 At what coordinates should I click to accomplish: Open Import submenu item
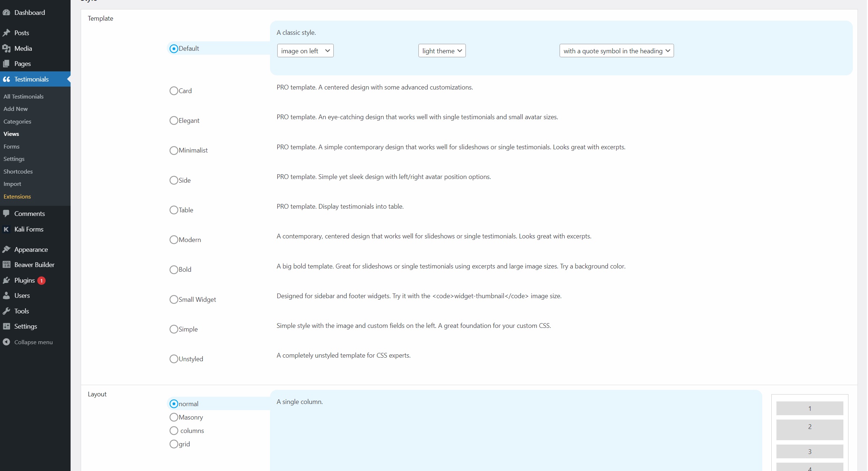pos(12,184)
